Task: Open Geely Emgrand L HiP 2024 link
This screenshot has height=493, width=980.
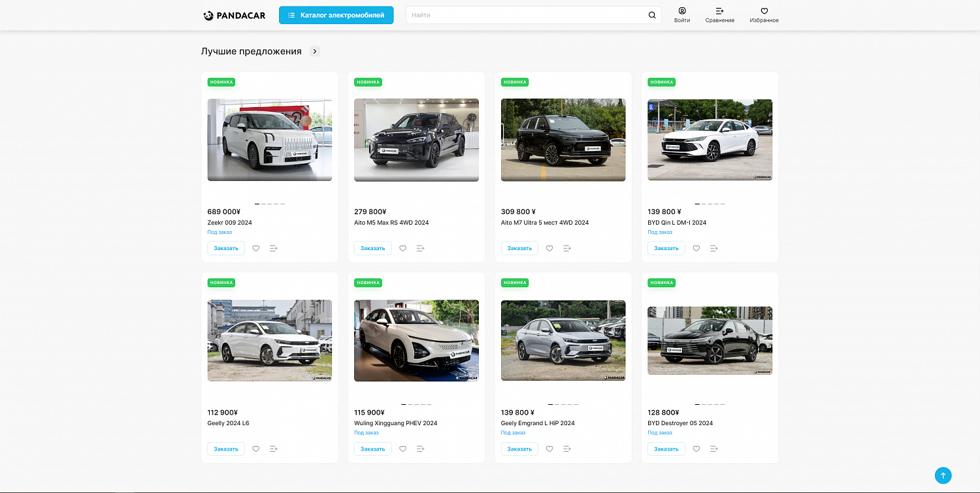Action: [x=538, y=423]
